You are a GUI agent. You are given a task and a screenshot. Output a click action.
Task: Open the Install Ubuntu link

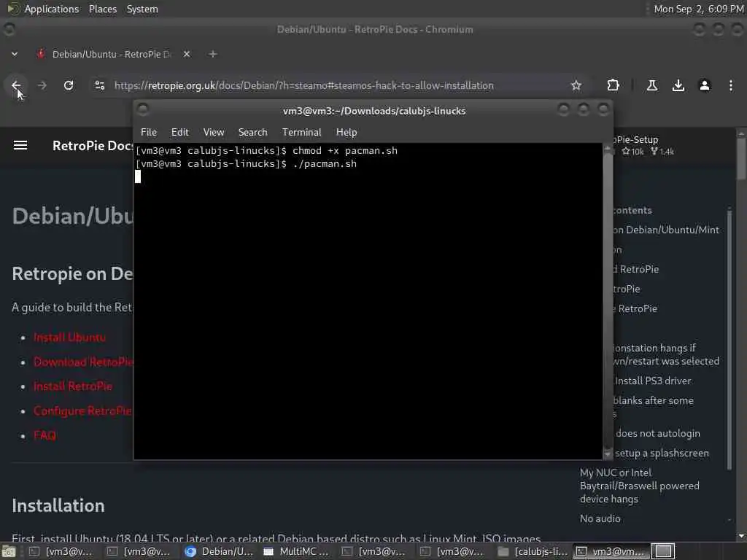(69, 338)
